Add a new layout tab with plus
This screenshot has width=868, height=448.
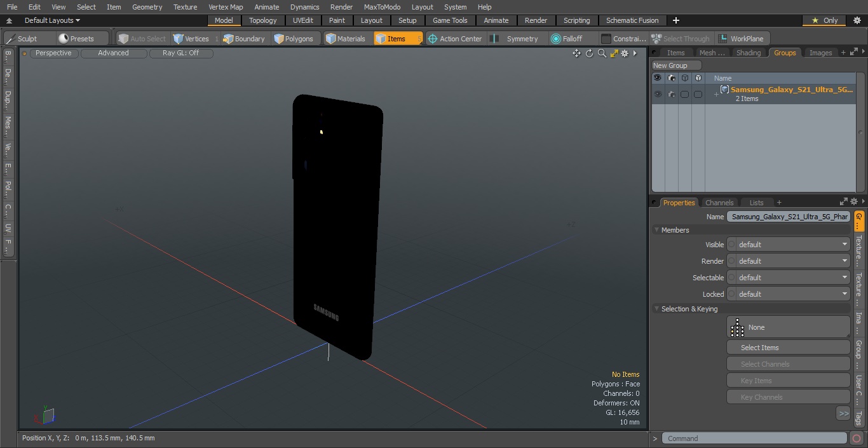coord(675,20)
